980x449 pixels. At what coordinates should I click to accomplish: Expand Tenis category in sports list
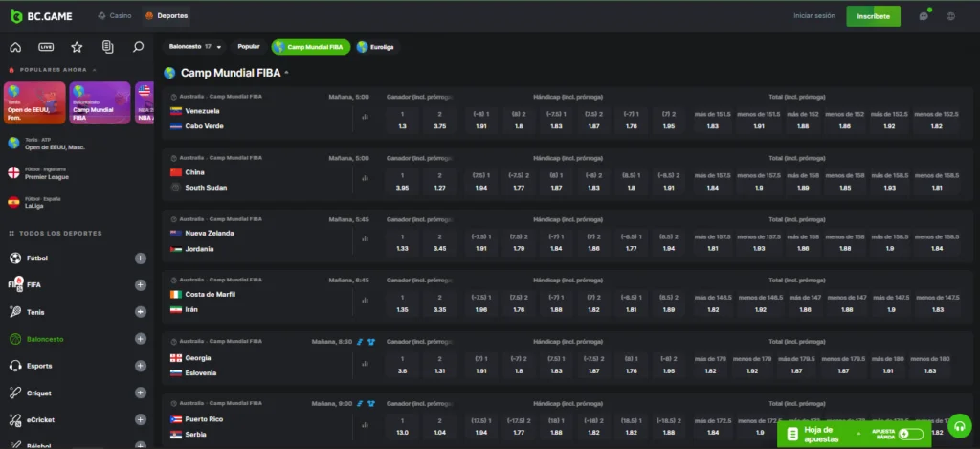tap(141, 312)
